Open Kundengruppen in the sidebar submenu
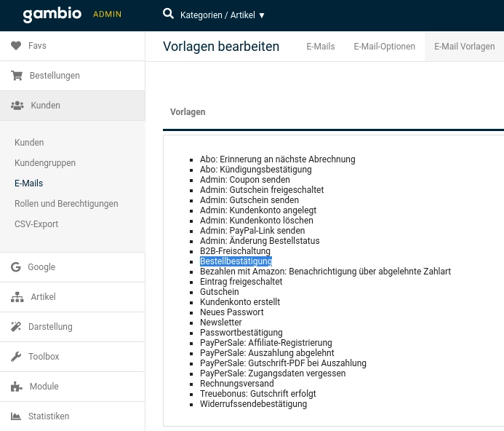Image resolution: width=504 pixels, height=431 pixels. point(45,163)
